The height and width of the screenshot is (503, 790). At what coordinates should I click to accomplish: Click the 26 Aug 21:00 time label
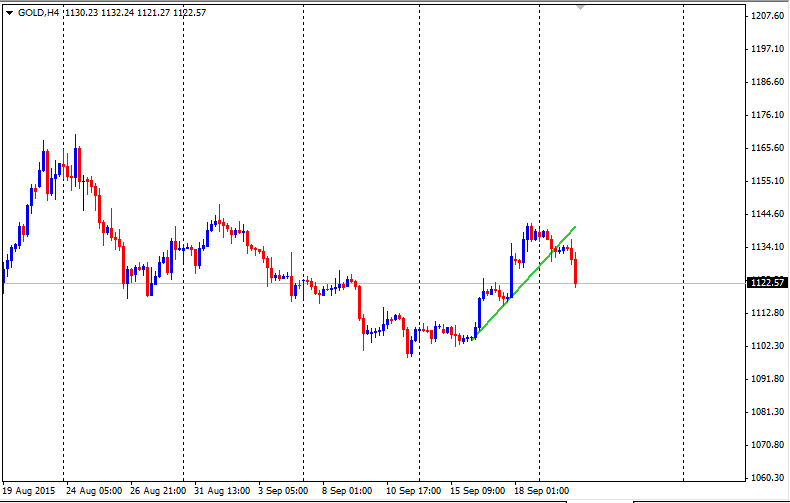158,491
